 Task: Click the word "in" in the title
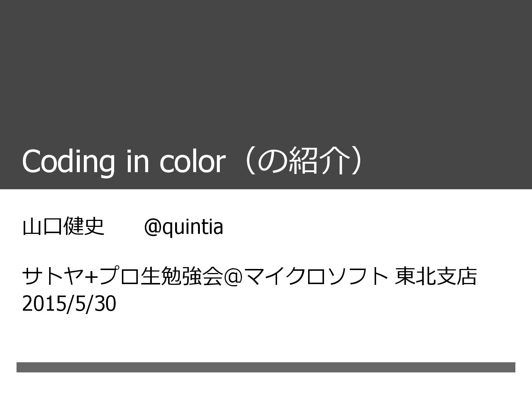(x=137, y=161)
